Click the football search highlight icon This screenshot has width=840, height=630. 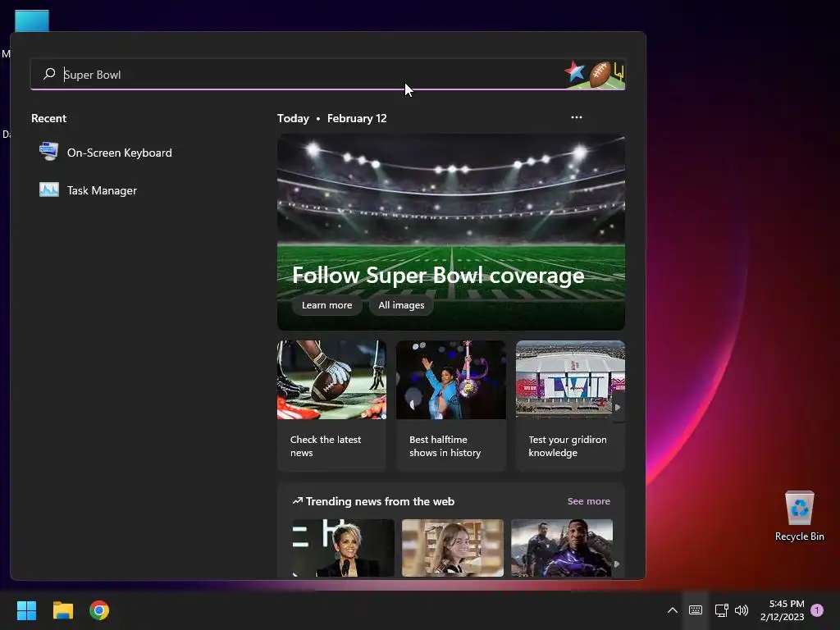595,73
